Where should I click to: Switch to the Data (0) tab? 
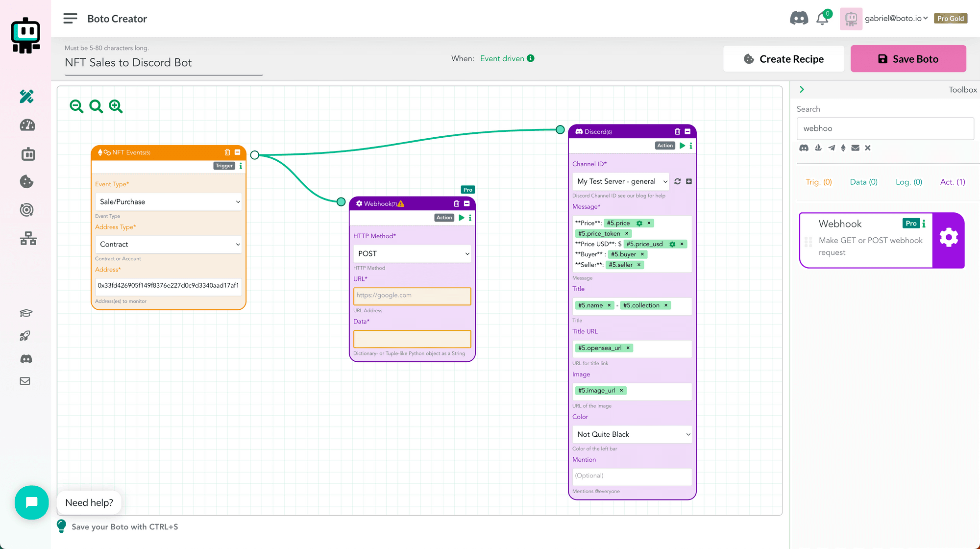863,182
